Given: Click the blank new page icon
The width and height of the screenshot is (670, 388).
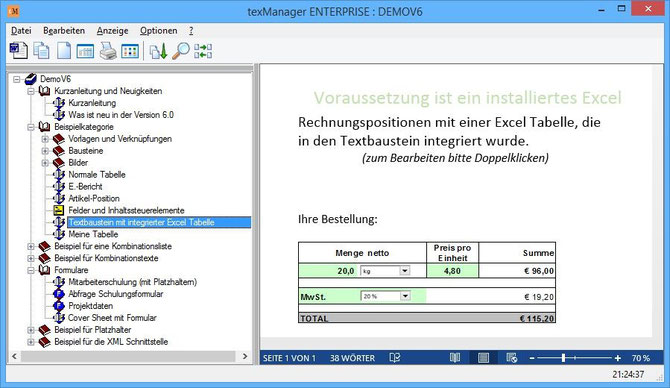Looking at the screenshot, I should pyautogui.click(x=64, y=51).
